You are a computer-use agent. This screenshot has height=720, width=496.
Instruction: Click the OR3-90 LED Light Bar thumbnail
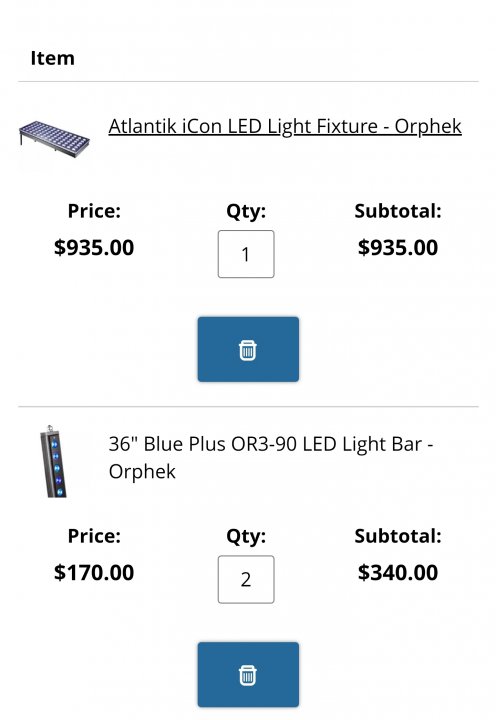pos(53,461)
